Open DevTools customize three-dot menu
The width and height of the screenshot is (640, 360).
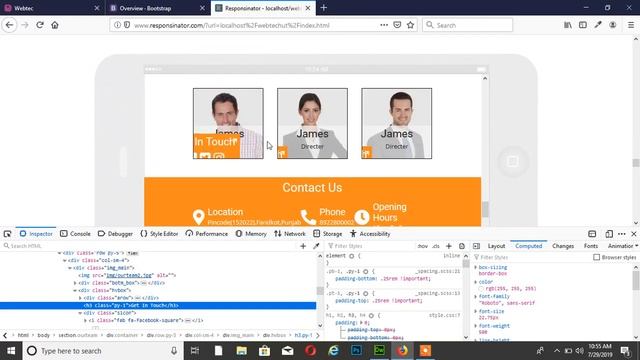pyautogui.click(x=622, y=234)
